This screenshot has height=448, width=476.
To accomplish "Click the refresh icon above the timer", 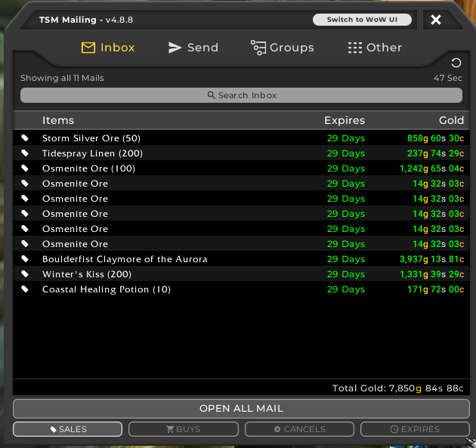I will [456, 63].
